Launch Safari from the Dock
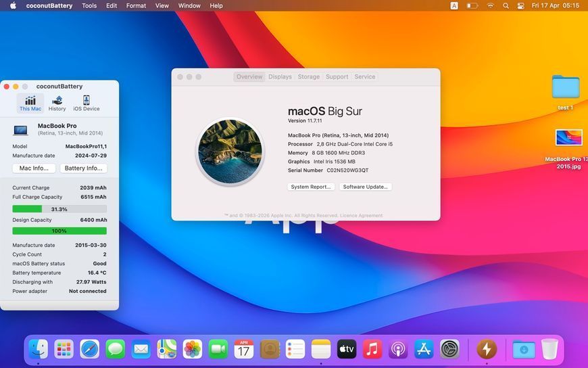This screenshot has width=588, height=368. [90, 349]
